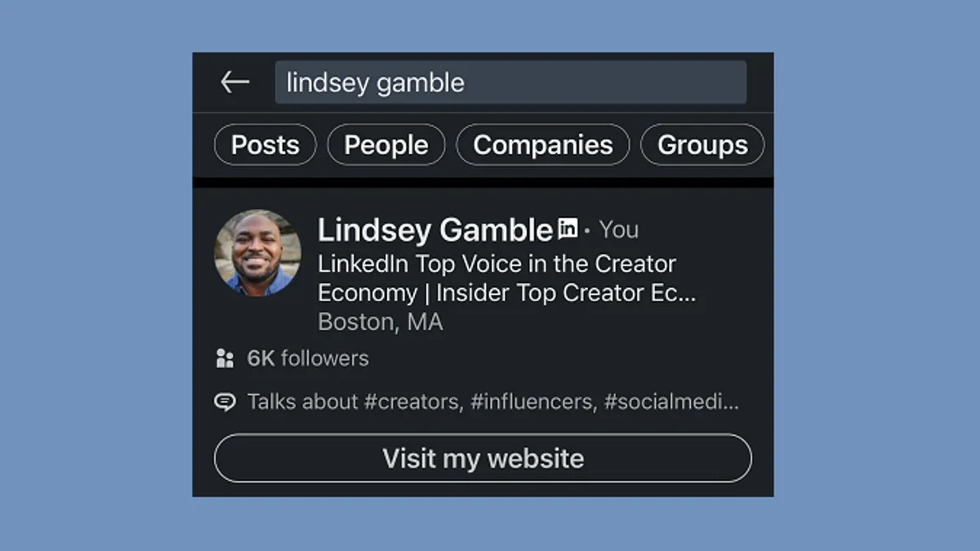This screenshot has width=980, height=551.
Task: Tap the back arrow beside search
Action: point(234,82)
